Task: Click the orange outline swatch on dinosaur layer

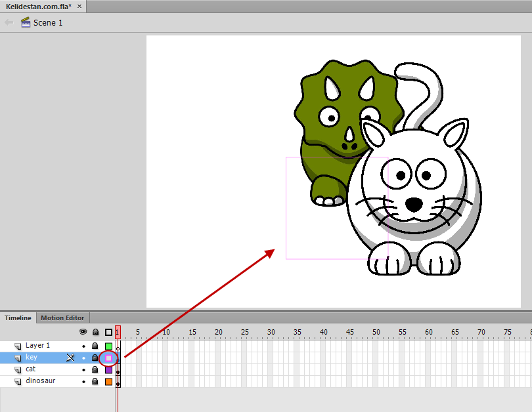Action: pos(108,382)
